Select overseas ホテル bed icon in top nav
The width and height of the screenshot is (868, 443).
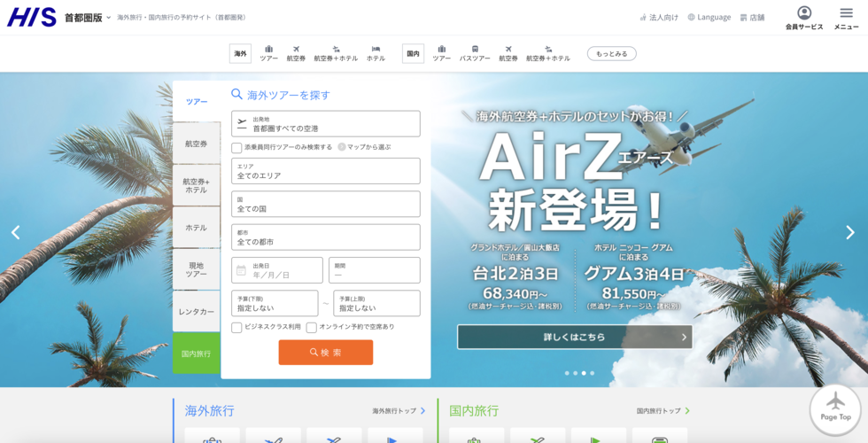pyautogui.click(x=376, y=53)
